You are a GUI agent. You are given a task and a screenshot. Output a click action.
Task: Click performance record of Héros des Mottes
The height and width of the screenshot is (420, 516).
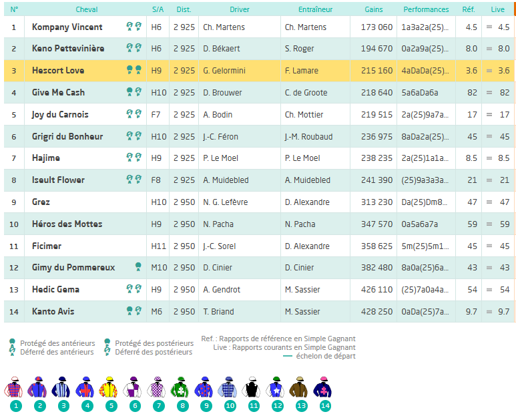click(x=420, y=224)
